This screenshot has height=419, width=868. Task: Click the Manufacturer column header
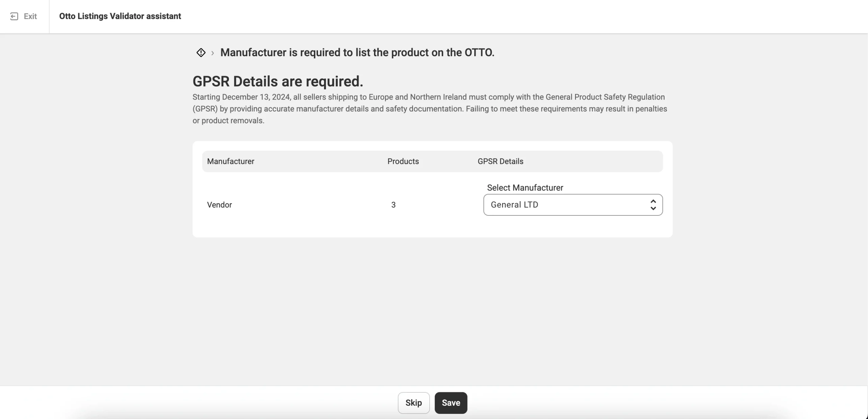click(x=231, y=161)
